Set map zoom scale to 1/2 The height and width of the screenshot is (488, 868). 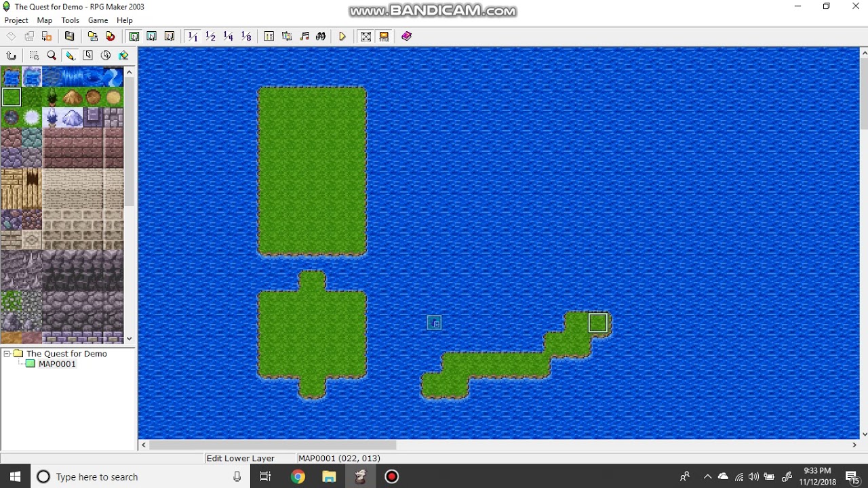[211, 37]
